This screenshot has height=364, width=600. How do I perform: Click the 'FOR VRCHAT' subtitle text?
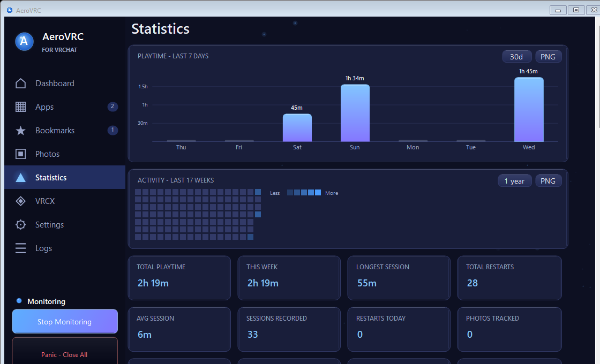coord(59,50)
